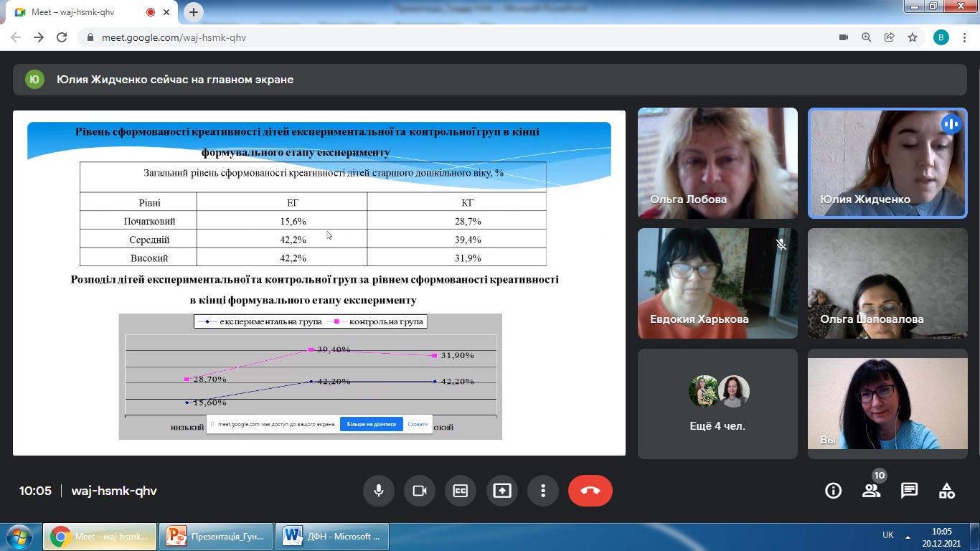Switch to Chrome Meet taskbar item
This screenshot has width=980, height=551.
point(100,536)
